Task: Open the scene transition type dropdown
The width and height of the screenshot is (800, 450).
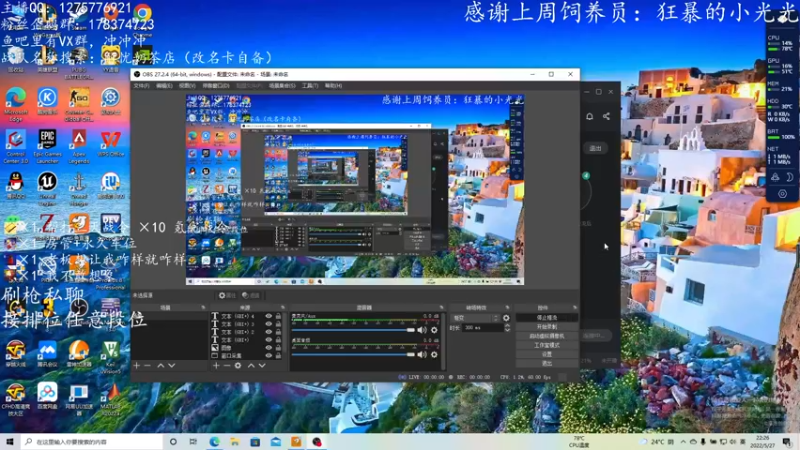Action: tap(475, 318)
